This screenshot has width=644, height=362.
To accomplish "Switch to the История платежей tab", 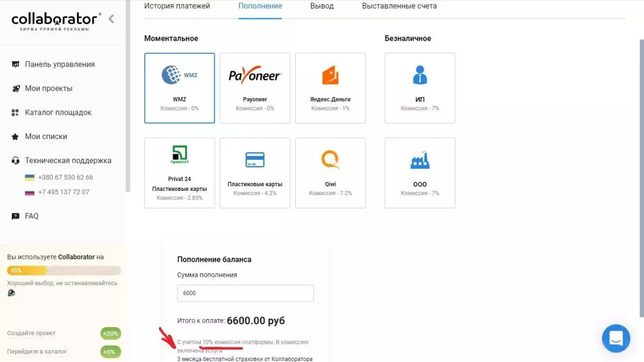I will tap(177, 6).
